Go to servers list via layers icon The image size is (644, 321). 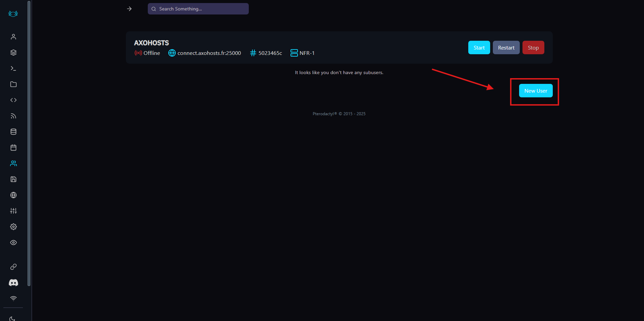click(x=13, y=53)
